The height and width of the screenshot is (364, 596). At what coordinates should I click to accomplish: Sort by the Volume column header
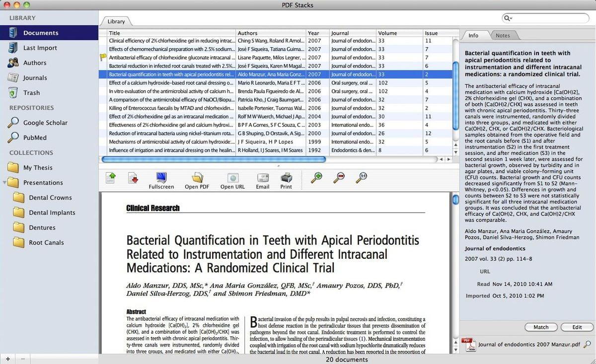(400, 33)
